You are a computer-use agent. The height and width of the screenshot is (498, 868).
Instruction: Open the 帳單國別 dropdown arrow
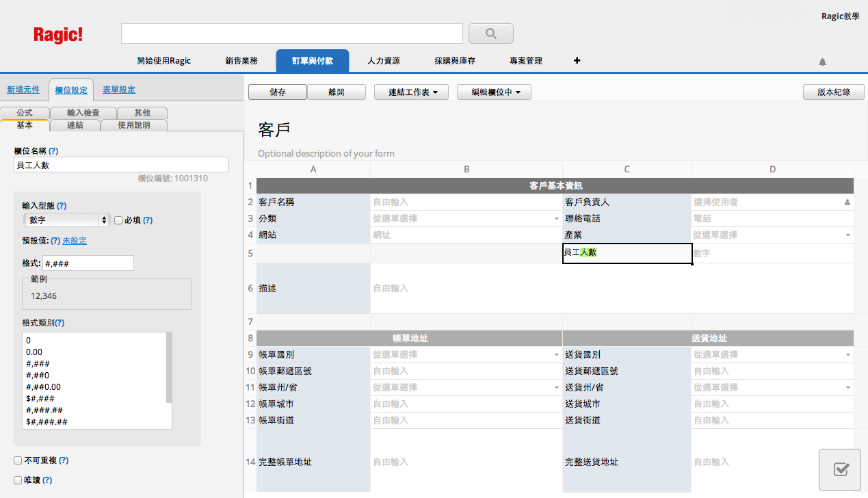pos(557,355)
